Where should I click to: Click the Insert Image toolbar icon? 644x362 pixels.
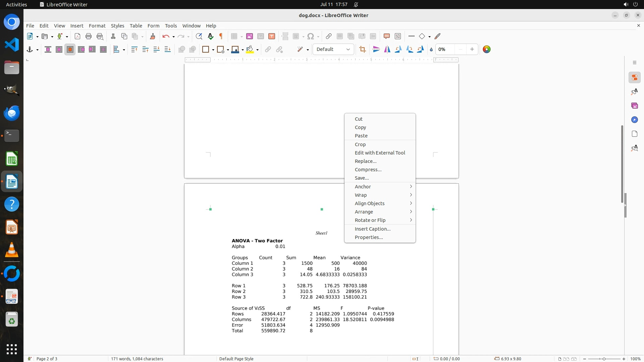[x=249, y=36]
